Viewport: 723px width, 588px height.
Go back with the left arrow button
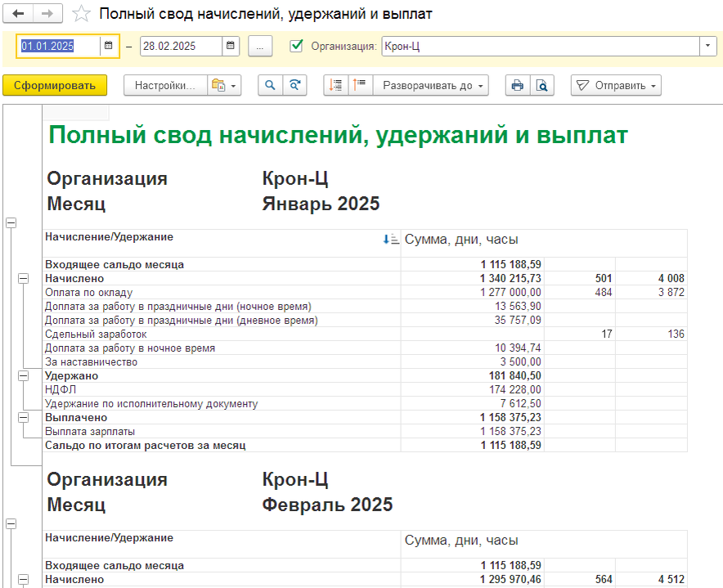click(18, 14)
